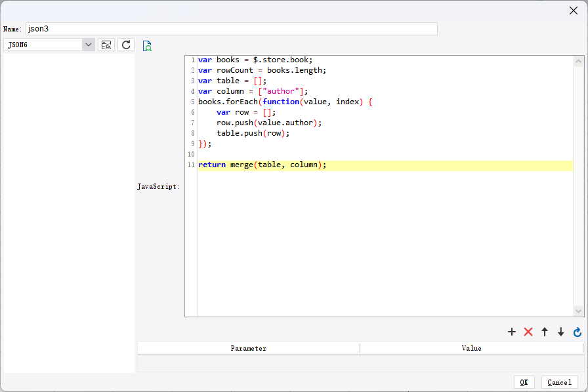Image resolution: width=588 pixels, height=392 pixels.
Task: Move parameter up with up arrow
Action: pyautogui.click(x=545, y=332)
